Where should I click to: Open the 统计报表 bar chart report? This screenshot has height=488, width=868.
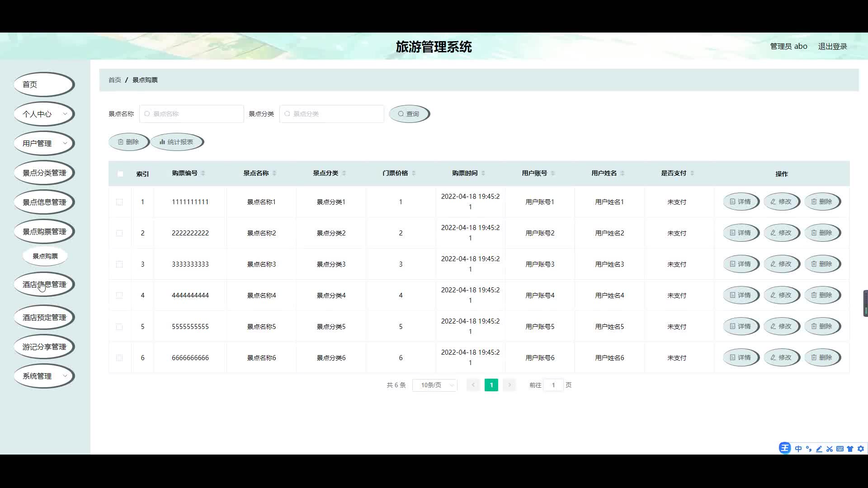(x=177, y=142)
